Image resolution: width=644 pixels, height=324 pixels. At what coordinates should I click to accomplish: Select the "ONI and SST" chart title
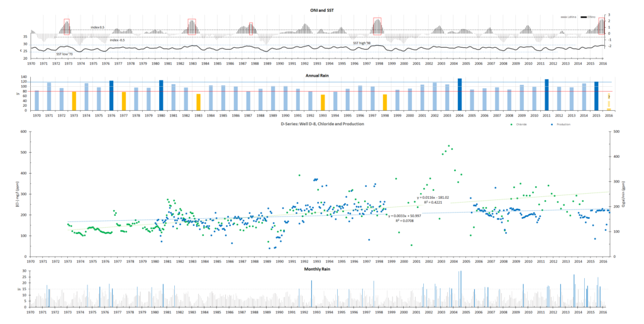coord(322,10)
